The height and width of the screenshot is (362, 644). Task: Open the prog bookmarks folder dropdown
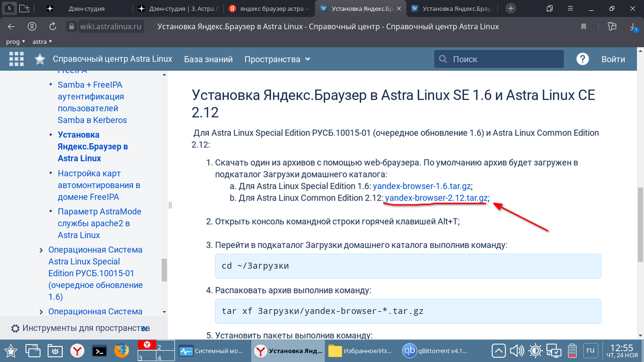pos(16,41)
